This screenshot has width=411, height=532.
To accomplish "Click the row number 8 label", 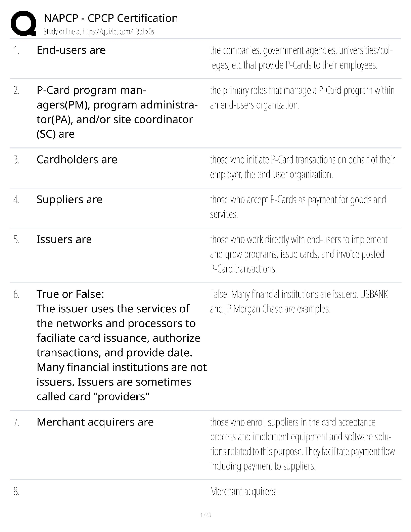I will point(16,491).
